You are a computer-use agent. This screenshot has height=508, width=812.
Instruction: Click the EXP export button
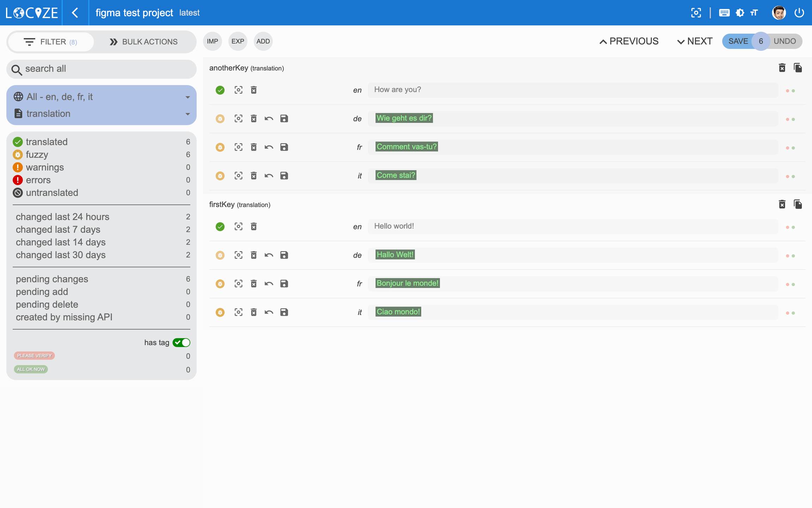(x=238, y=41)
